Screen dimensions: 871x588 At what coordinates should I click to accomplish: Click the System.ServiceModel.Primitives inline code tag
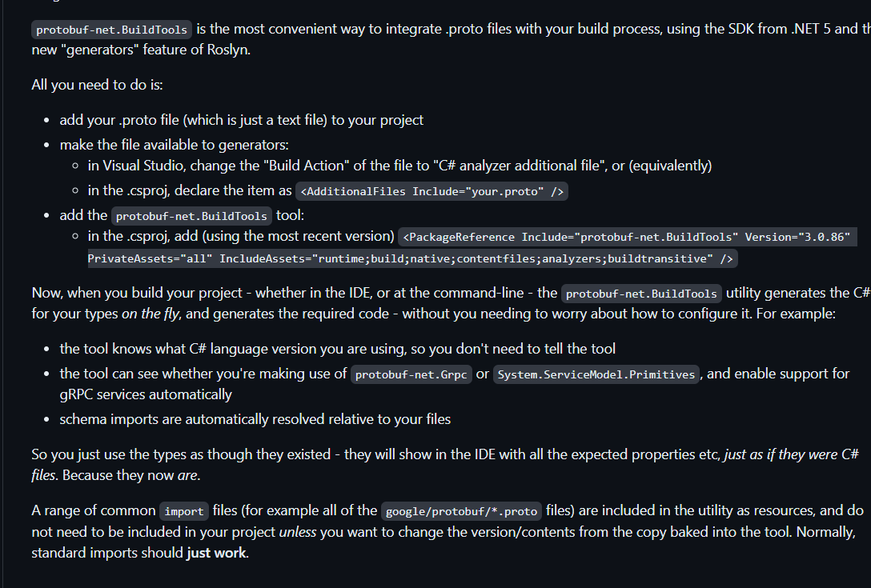click(596, 374)
